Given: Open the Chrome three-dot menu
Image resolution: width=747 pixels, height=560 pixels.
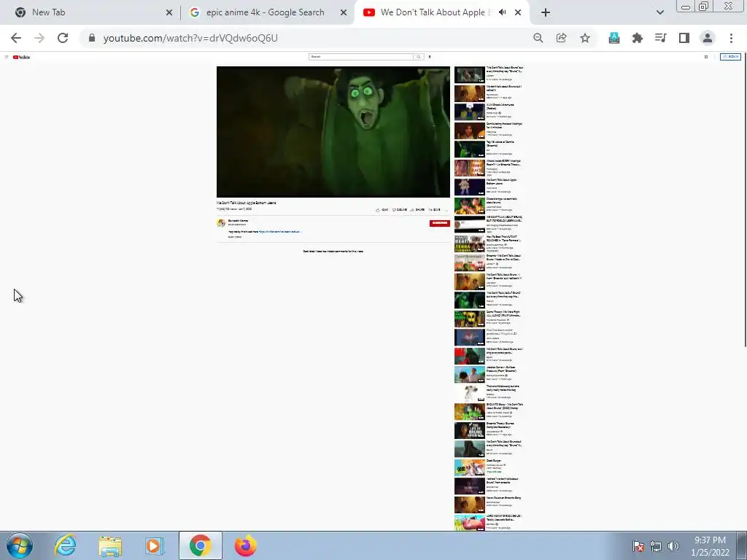Looking at the screenshot, I should (731, 38).
